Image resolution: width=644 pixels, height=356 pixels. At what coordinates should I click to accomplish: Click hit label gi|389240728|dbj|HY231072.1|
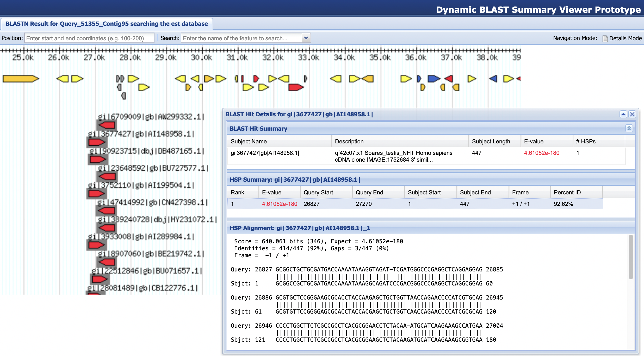click(x=157, y=219)
